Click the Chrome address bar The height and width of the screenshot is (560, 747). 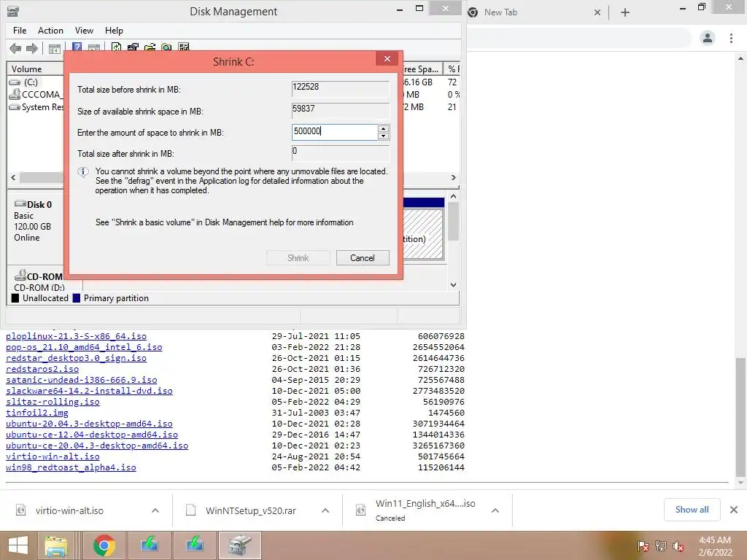pyautogui.click(x=578, y=38)
